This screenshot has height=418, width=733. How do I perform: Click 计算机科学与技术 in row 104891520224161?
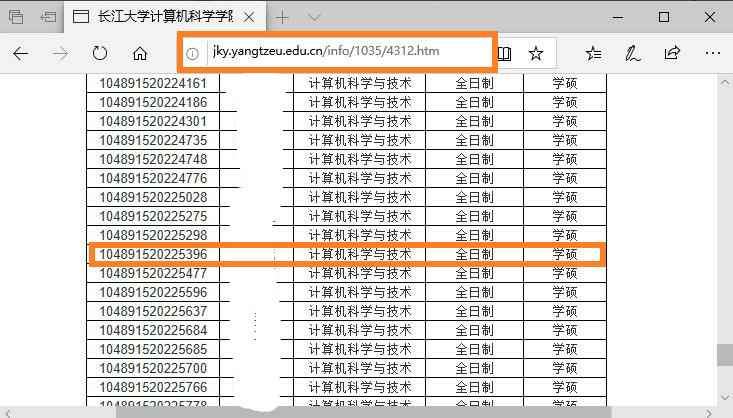pos(359,83)
